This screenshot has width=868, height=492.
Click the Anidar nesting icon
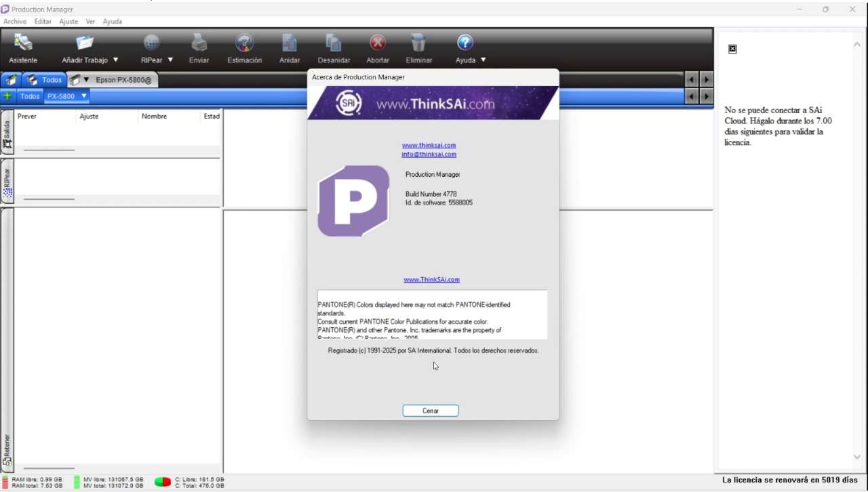[x=290, y=43]
